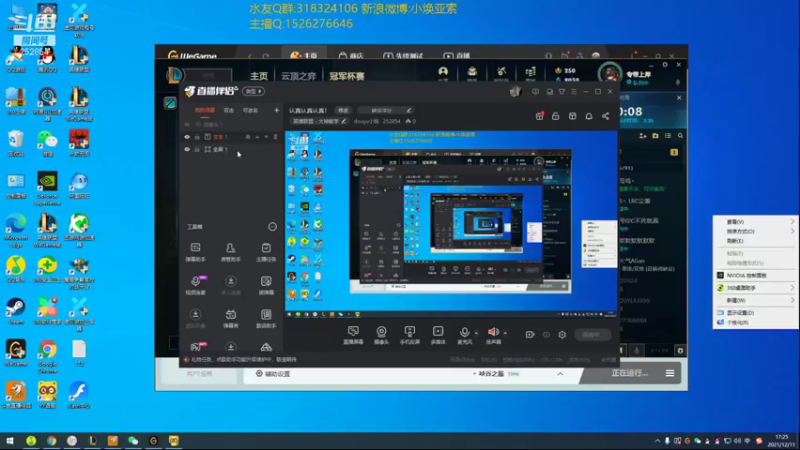The image size is (800, 450).
Task: Switch to the 冠军杯赛 tab in the League client
Action: pyautogui.click(x=347, y=76)
